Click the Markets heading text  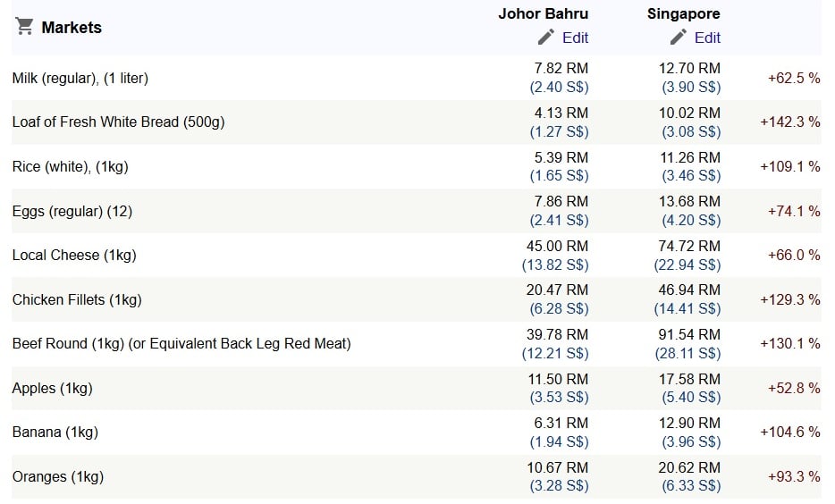pos(72,27)
